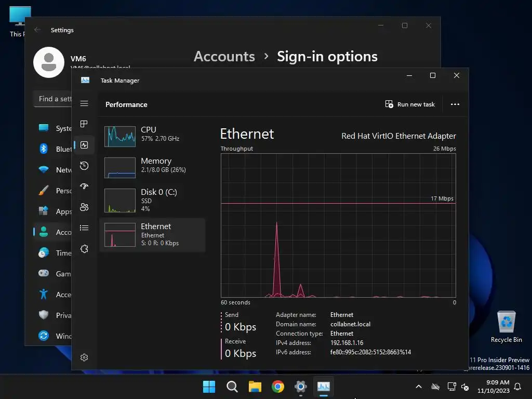
Task: Open Apps category in Settings sidebar
Action: [x=53, y=211]
